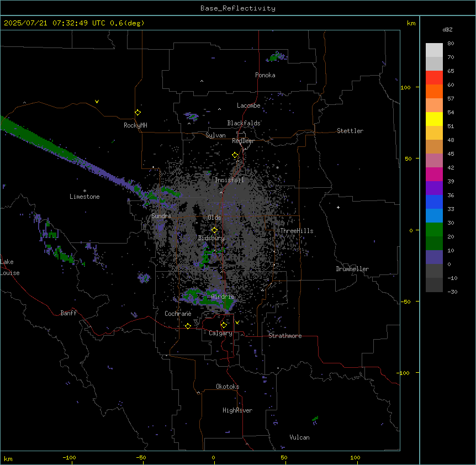Image resolution: width=476 pixels, height=465 pixels.
Task: Click the Okotoks label
Action: [228, 387]
